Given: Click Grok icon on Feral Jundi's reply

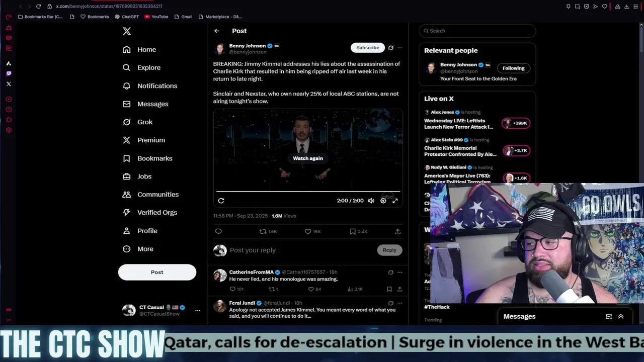Looking at the screenshot, I should pyautogui.click(x=390, y=303).
